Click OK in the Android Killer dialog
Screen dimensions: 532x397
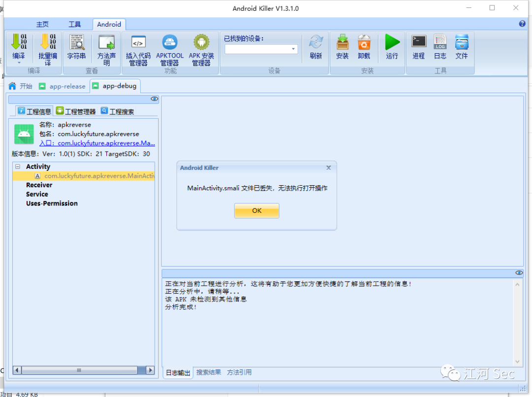[256, 210]
